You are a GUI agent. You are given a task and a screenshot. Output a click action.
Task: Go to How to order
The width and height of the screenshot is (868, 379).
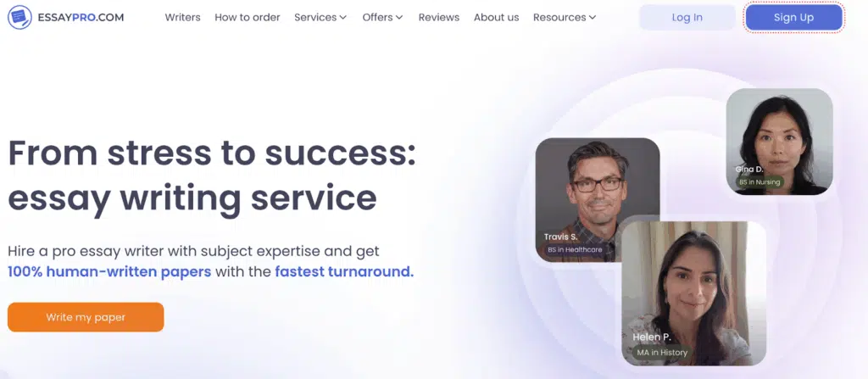coord(248,17)
